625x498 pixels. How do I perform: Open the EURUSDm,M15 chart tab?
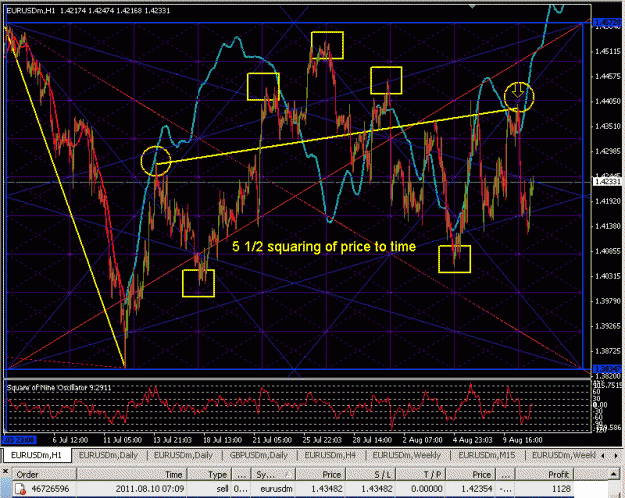pos(487,455)
